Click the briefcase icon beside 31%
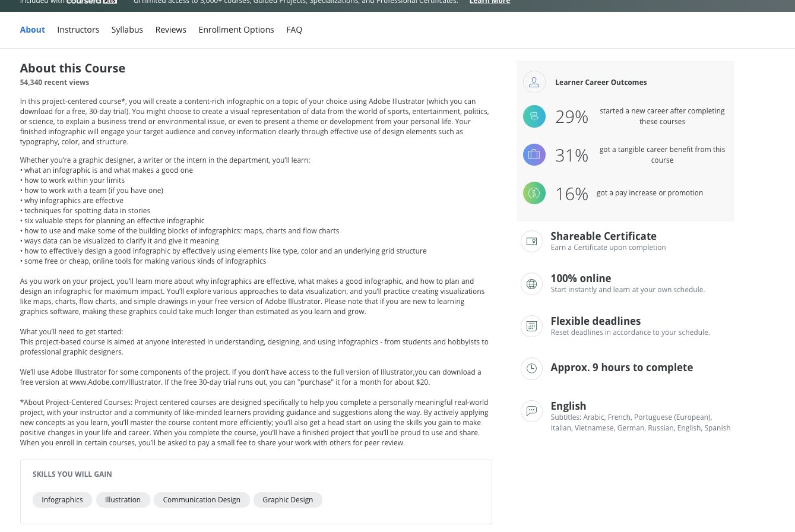795x532 pixels. [x=534, y=155]
